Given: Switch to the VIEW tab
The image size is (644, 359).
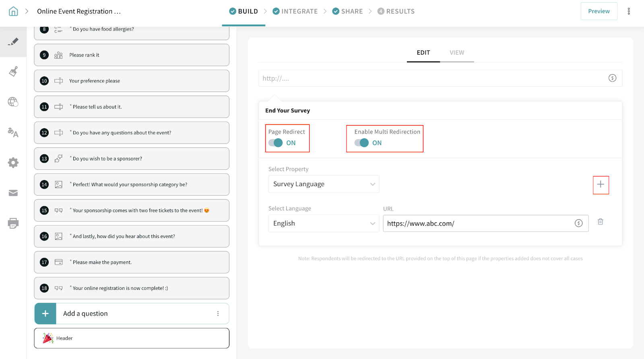Looking at the screenshot, I should [457, 53].
